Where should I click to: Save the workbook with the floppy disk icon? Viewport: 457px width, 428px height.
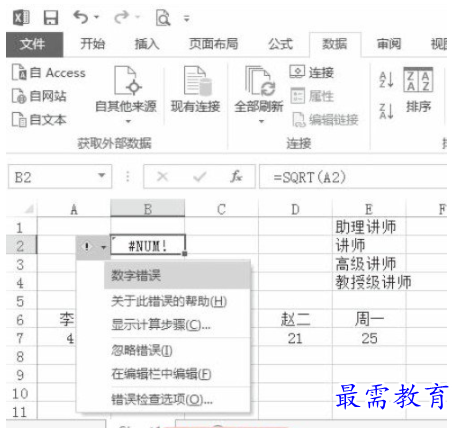51,17
